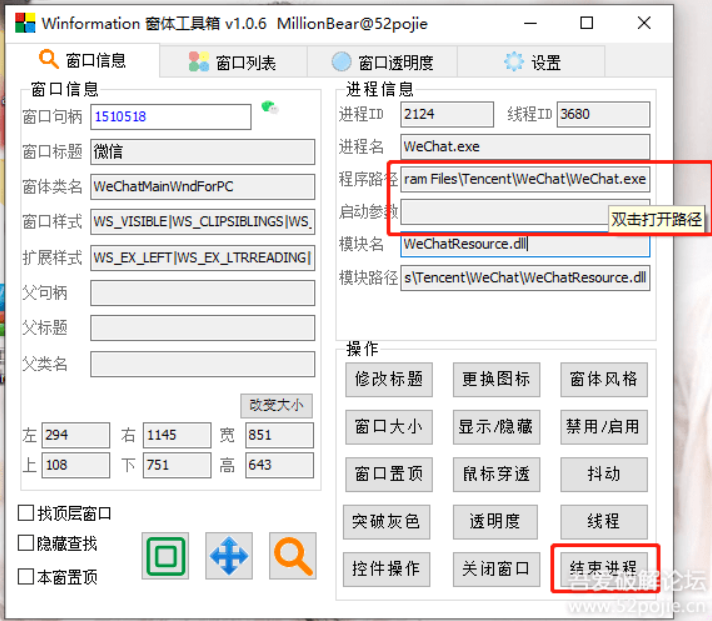The image size is (712, 621).
Task: Click the 突破灰色 button
Action: coord(386,522)
